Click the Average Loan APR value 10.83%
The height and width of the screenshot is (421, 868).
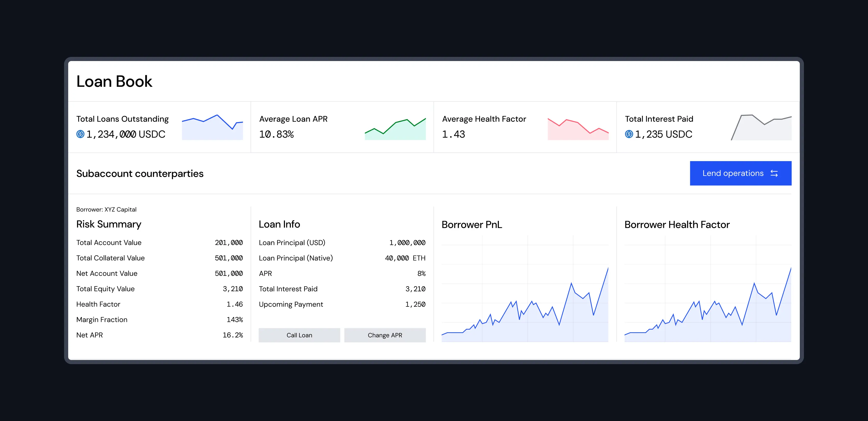[276, 134]
